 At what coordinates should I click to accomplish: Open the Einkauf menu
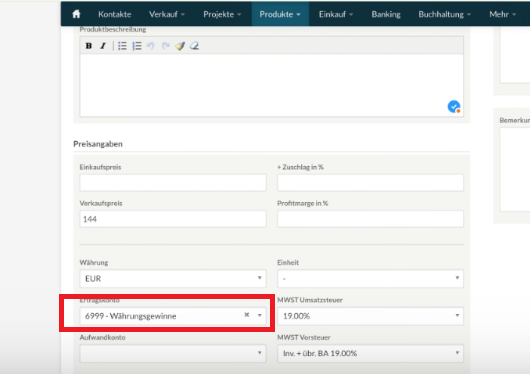click(x=336, y=14)
